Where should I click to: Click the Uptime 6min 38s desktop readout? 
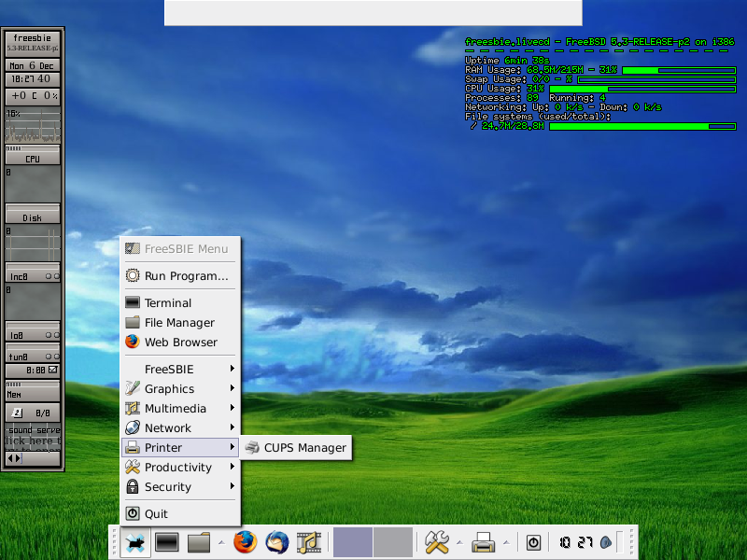(507, 61)
